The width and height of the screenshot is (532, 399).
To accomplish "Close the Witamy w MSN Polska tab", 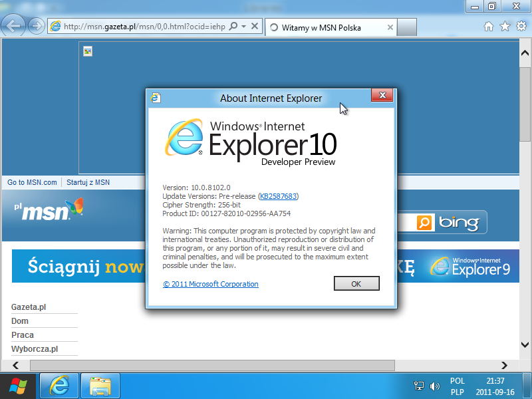I will tap(390, 27).
